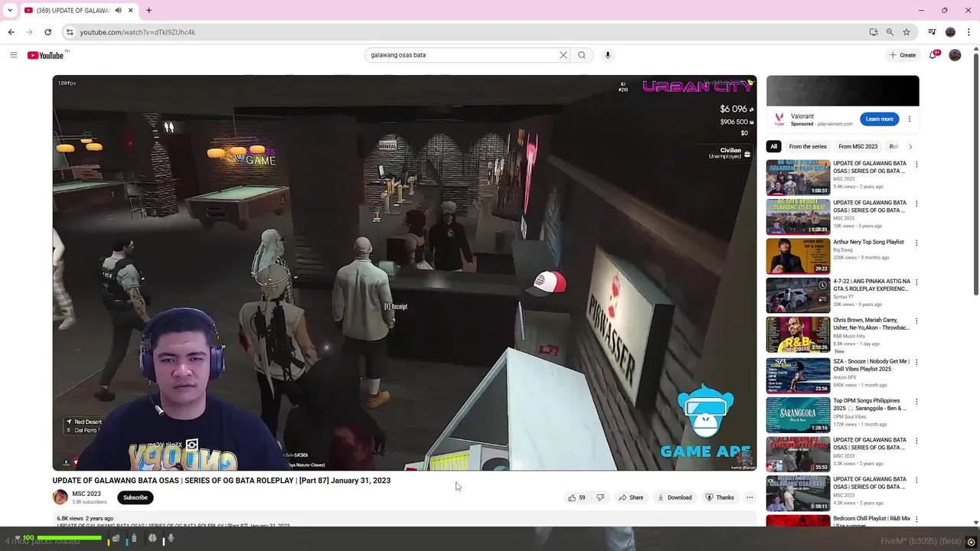Open Valorant ad options menu

[x=910, y=119]
